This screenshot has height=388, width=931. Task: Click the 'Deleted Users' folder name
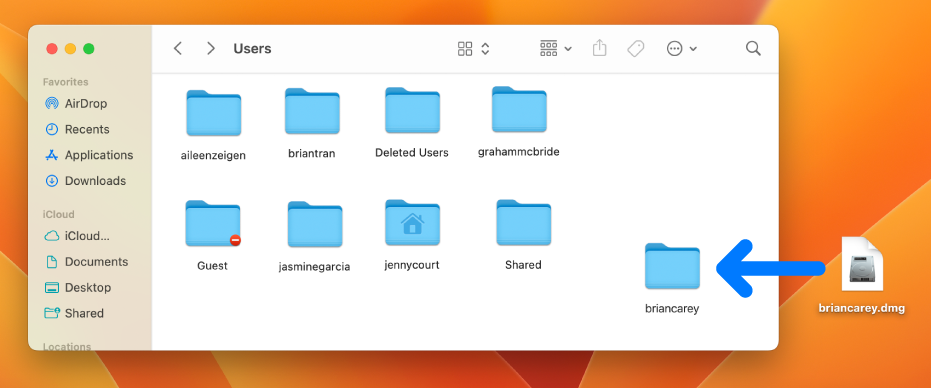412,153
